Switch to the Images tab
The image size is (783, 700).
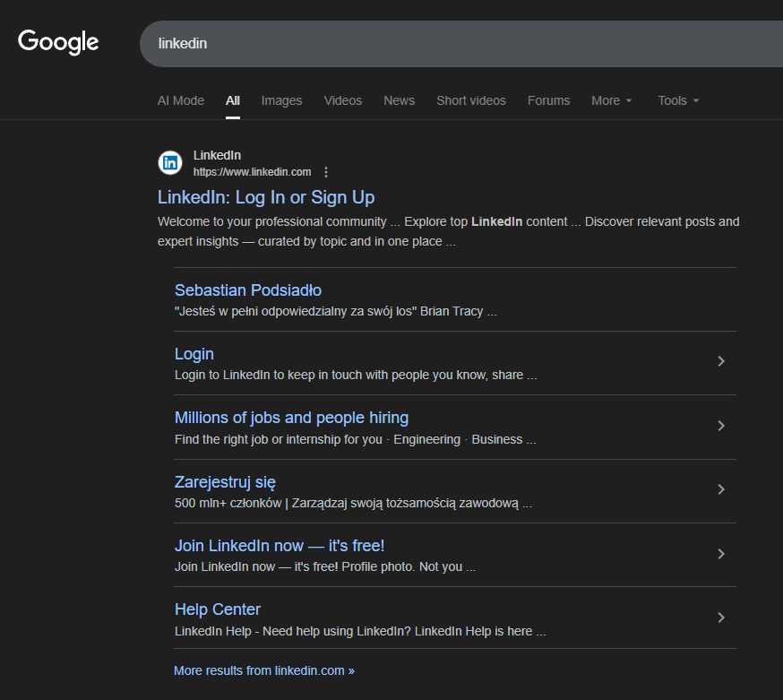coord(281,100)
